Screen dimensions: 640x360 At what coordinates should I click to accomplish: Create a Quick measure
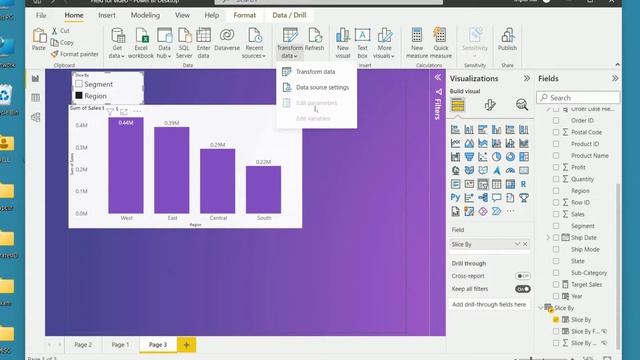tap(440, 43)
